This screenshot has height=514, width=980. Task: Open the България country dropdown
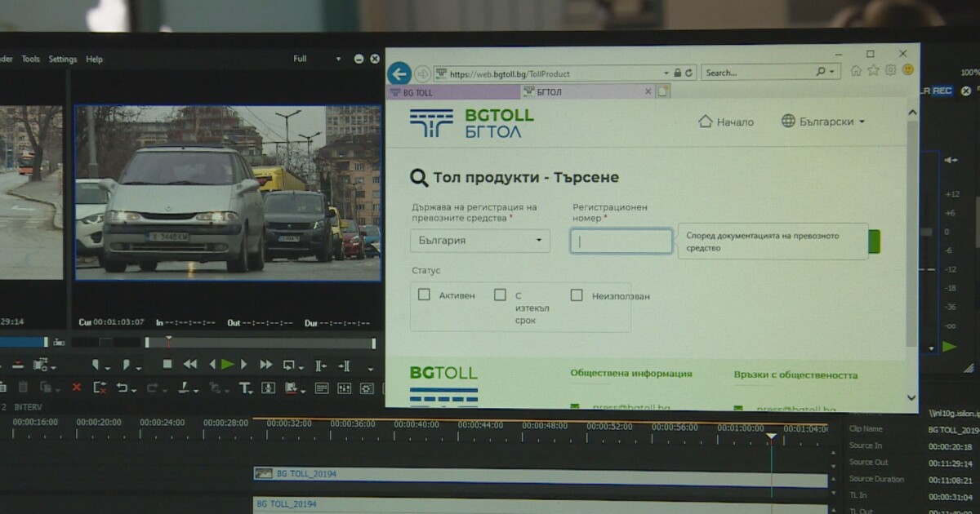[480, 241]
